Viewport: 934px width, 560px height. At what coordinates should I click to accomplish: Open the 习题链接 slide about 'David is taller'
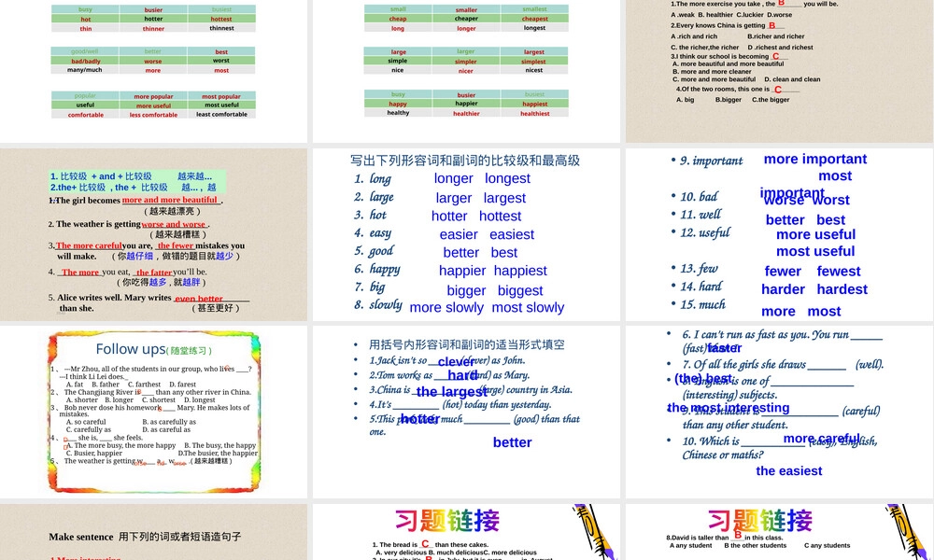780,532
